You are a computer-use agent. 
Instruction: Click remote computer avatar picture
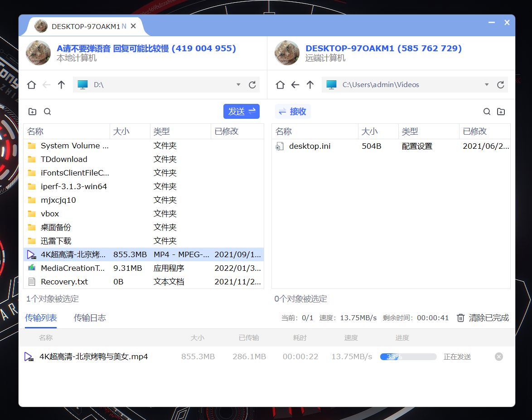(x=287, y=53)
